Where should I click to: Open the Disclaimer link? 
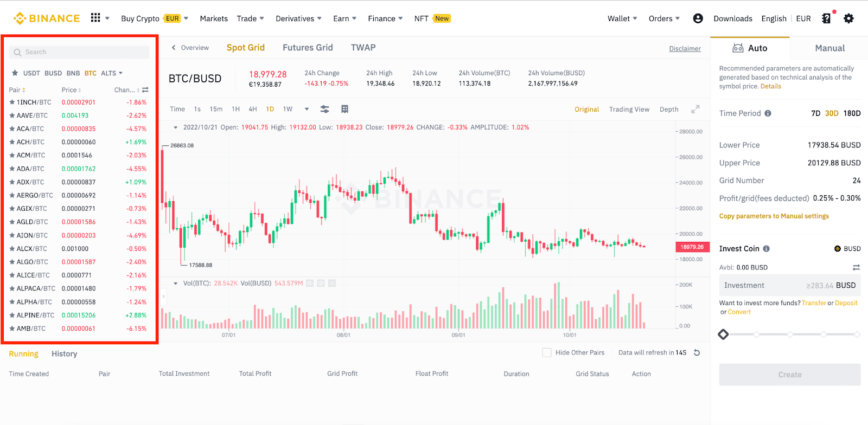685,48
